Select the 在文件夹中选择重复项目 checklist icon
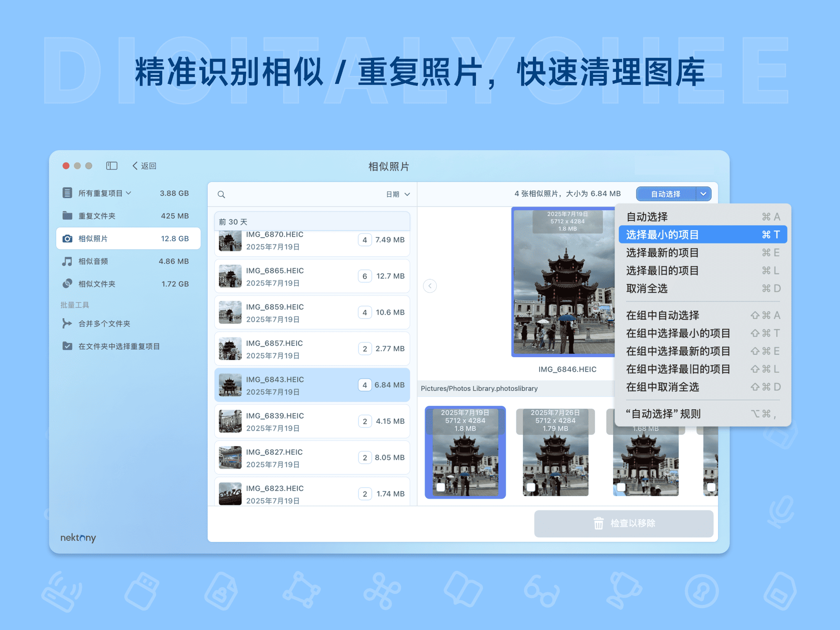Screen dimensions: 840x630 [x=67, y=346]
